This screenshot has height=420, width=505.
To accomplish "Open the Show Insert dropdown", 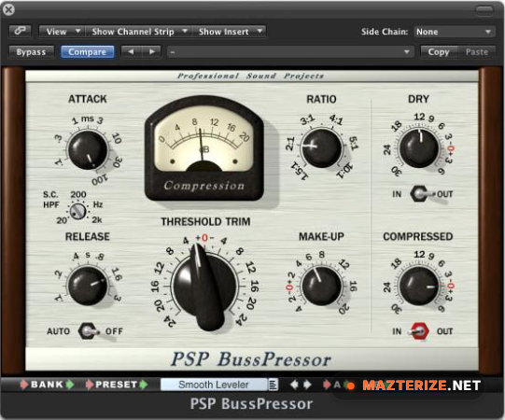I will (x=229, y=32).
